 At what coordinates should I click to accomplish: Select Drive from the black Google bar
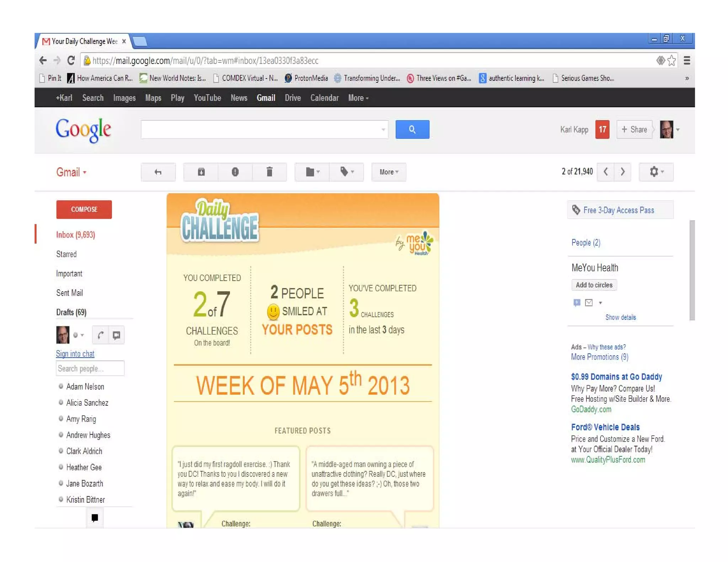(x=293, y=98)
